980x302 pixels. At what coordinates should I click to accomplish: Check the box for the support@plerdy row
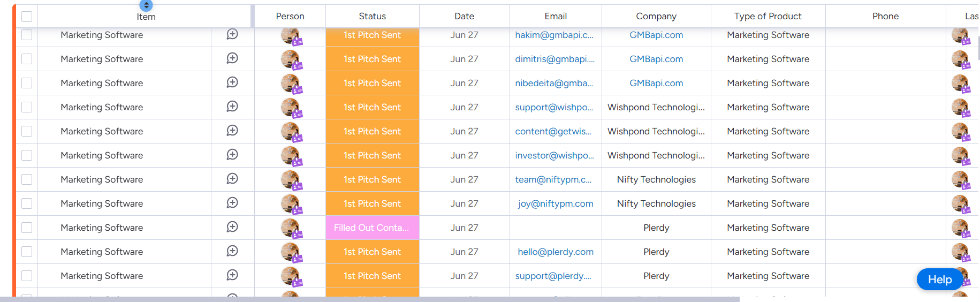point(27,276)
